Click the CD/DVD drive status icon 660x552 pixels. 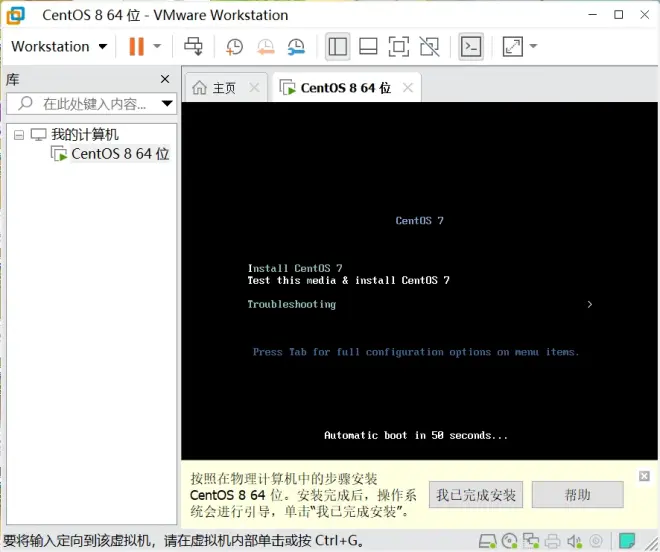coord(510,541)
